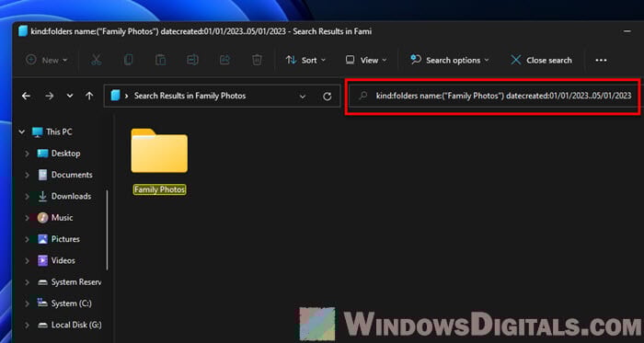Viewport: 644px width, 343px height.
Task: Click the address bar path text
Action: 190,96
